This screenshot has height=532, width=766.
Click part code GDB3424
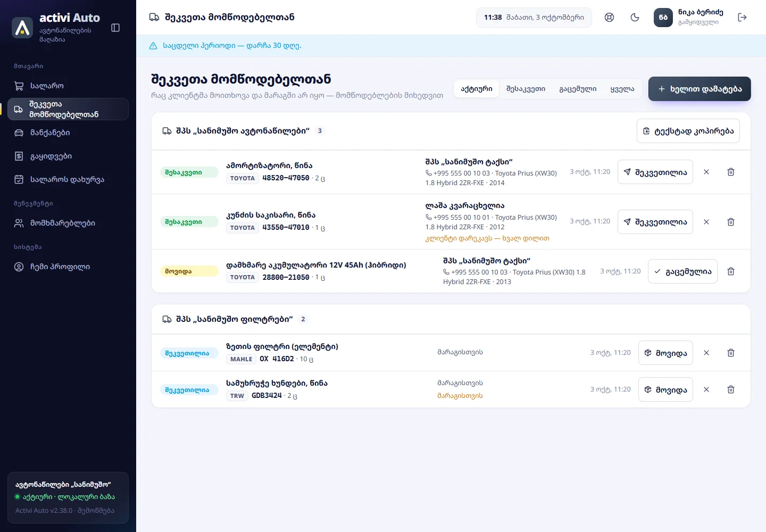267,396
